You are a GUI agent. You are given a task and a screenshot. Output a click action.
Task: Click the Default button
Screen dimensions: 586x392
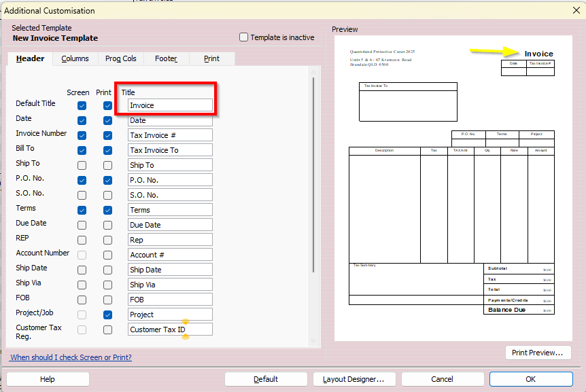pos(266,379)
